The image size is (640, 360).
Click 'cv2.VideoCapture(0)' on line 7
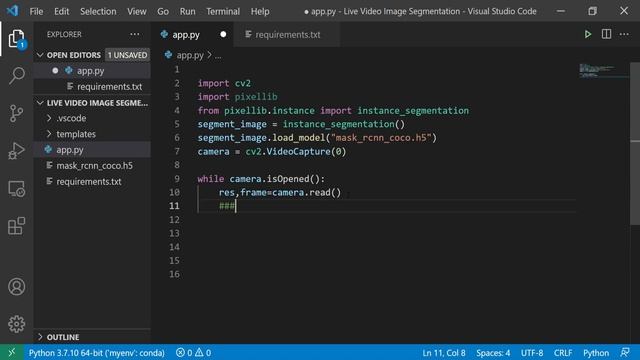pyautogui.click(x=296, y=151)
